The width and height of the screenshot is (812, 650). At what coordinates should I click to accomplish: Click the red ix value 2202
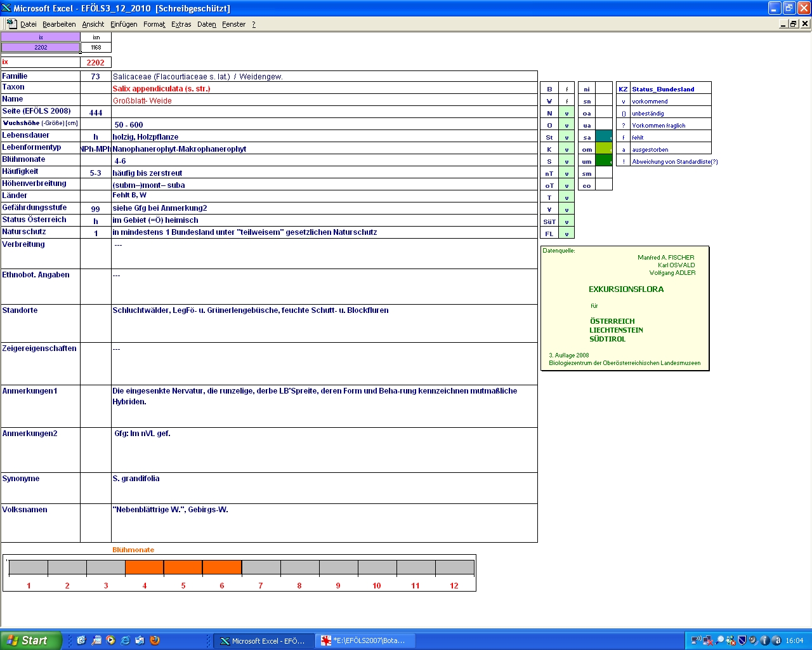pyautogui.click(x=96, y=62)
